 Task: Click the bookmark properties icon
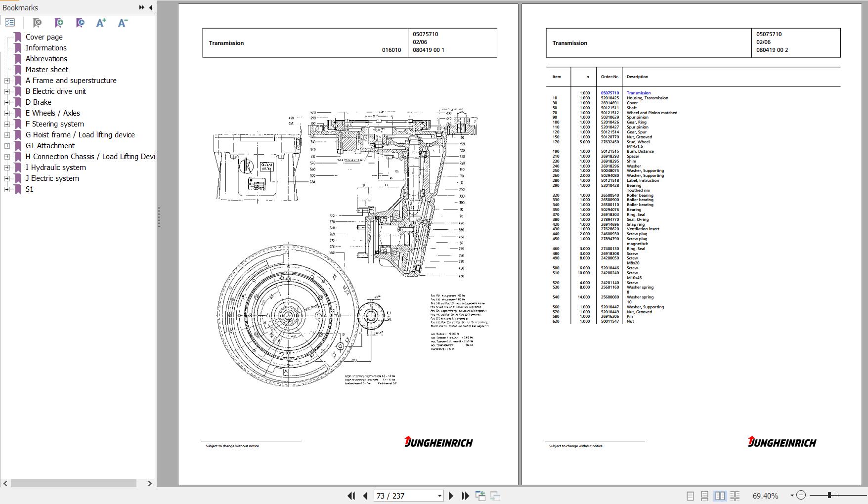[80, 23]
